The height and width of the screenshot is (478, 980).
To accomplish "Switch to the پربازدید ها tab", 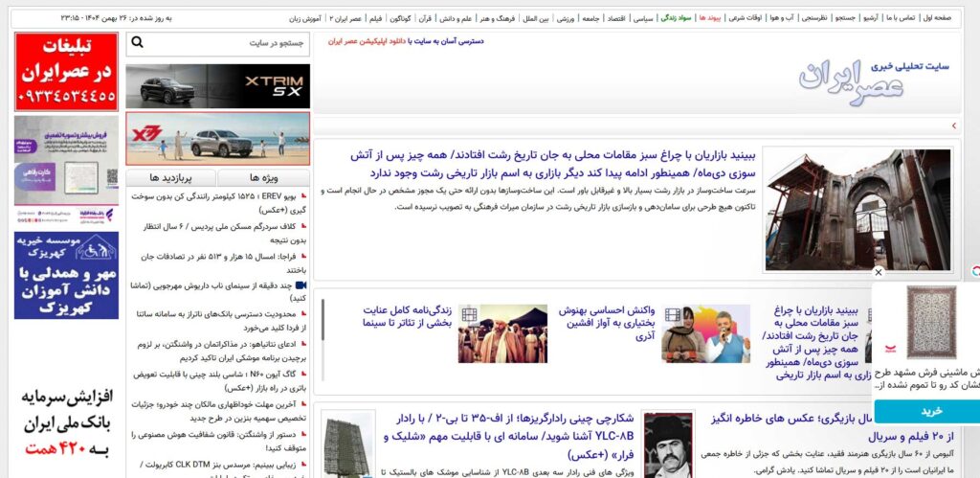I will click(x=171, y=178).
